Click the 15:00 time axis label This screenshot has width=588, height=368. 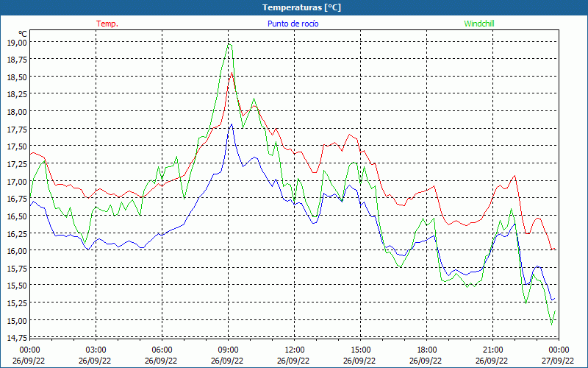360,350
